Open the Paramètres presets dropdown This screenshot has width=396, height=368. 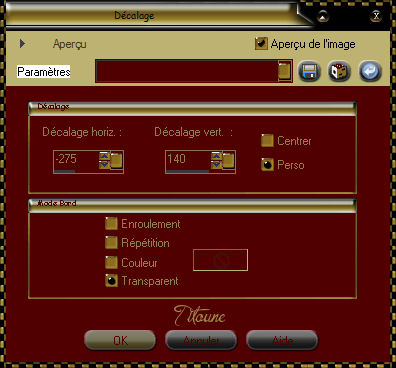pos(284,71)
